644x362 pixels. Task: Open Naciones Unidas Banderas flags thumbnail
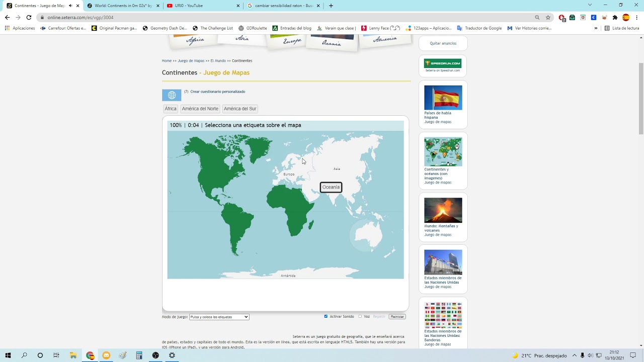[x=443, y=315]
